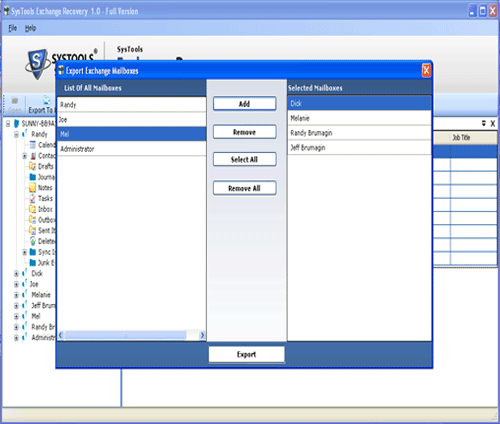
Task: Select Dick mailbox in the tree
Action: [37, 273]
